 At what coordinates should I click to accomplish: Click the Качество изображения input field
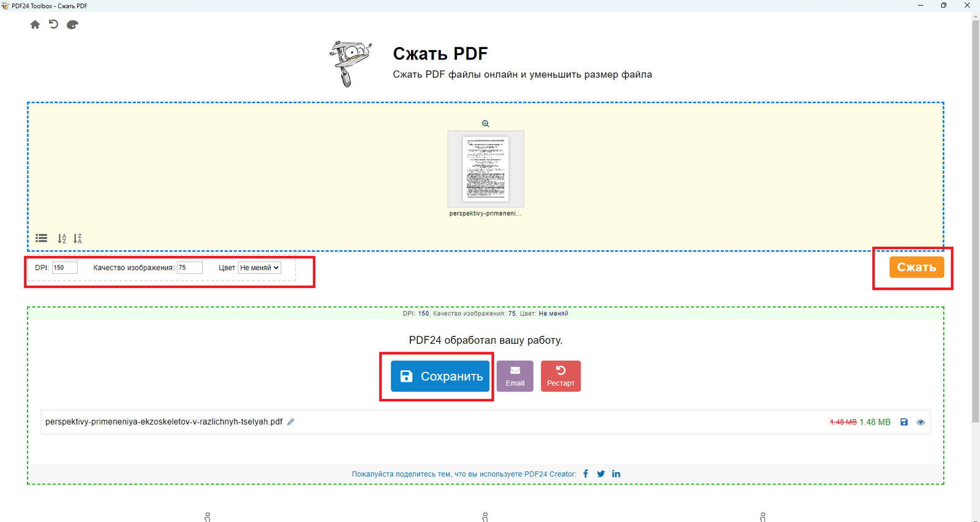coord(190,268)
